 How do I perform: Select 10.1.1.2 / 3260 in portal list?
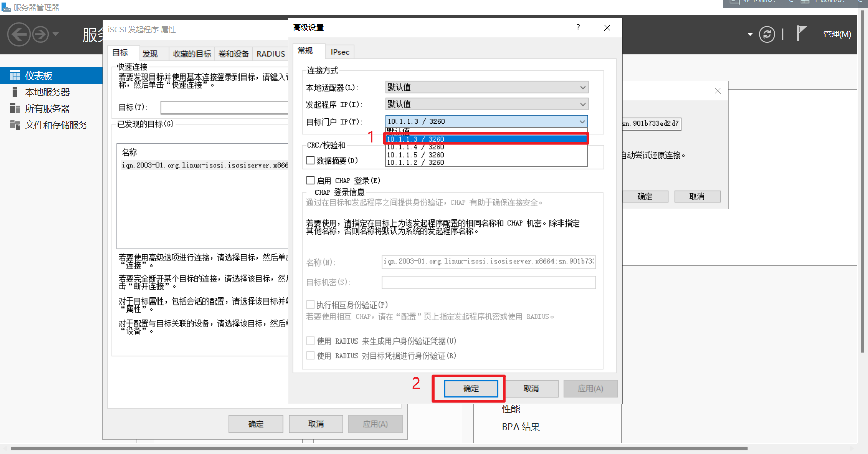click(486, 162)
